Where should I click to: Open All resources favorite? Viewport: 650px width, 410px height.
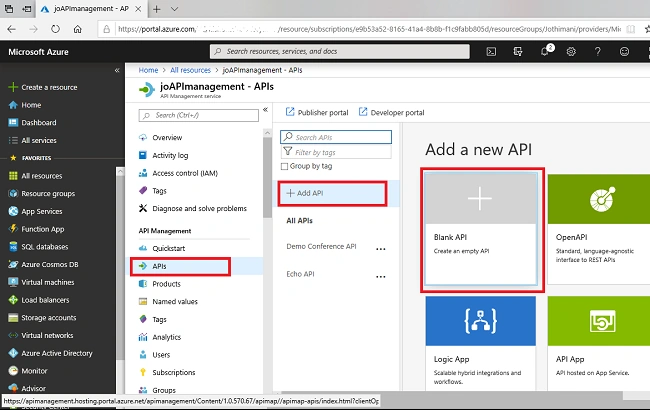(35, 176)
